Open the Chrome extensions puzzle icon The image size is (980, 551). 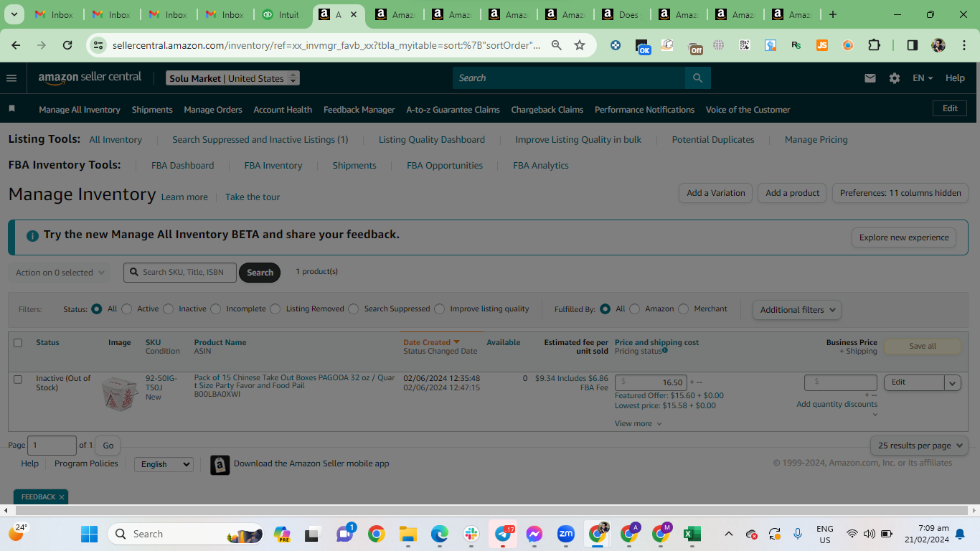[x=874, y=45]
